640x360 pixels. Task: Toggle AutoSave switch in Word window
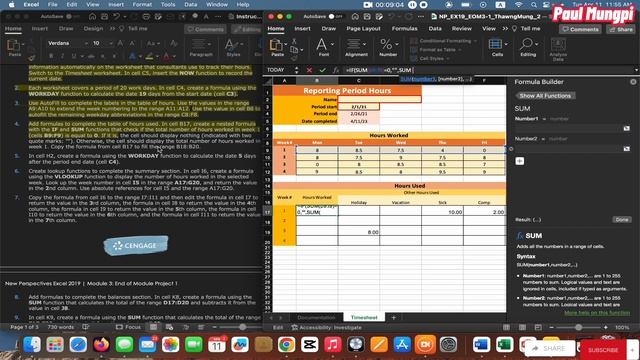[x=73, y=16]
